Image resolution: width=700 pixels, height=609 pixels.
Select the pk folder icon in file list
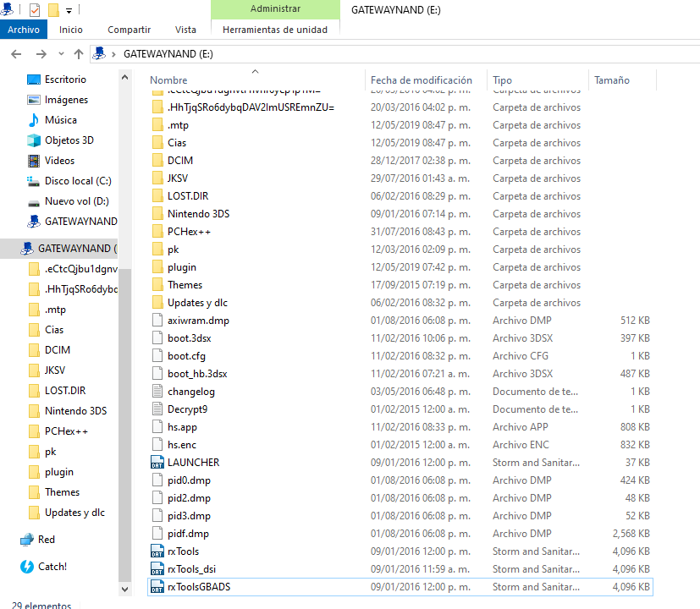pyautogui.click(x=157, y=249)
